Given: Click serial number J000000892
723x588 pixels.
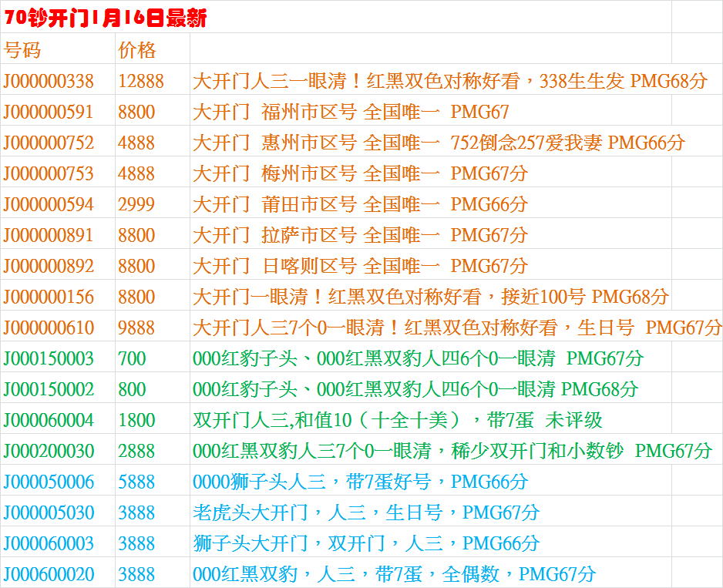Looking at the screenshot, I should tap(49, 267).
